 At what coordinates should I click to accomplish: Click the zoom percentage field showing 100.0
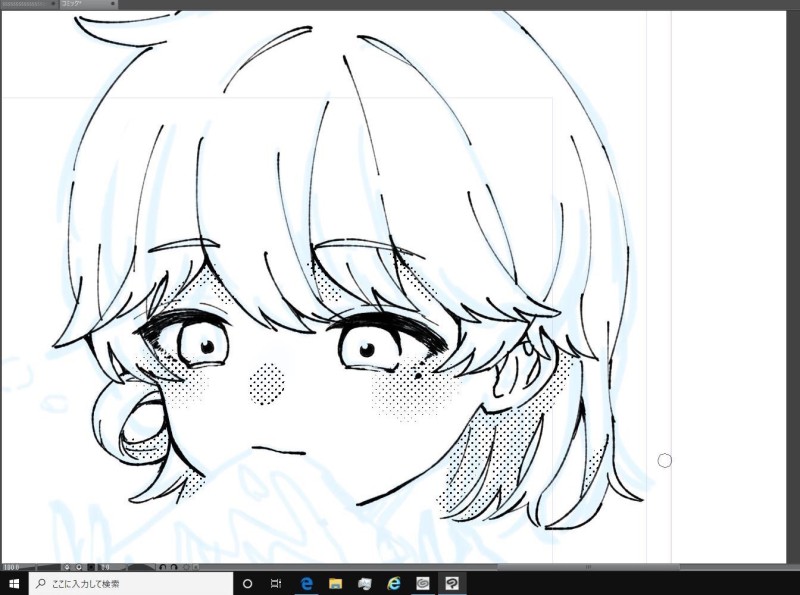12,567
